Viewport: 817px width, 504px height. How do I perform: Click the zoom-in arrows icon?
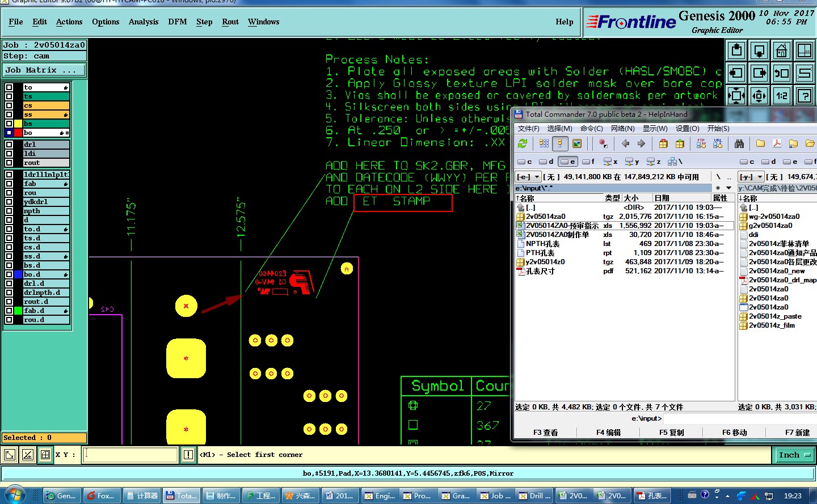coord(736,95)
